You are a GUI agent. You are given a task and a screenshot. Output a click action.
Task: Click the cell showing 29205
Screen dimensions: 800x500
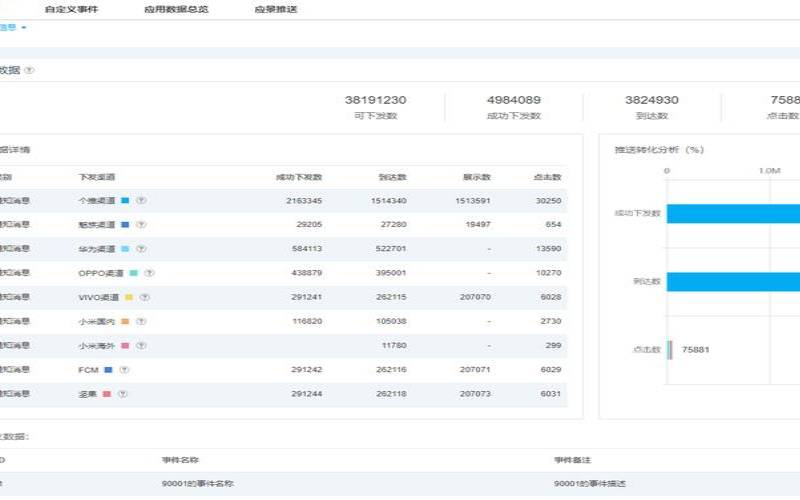309,224
